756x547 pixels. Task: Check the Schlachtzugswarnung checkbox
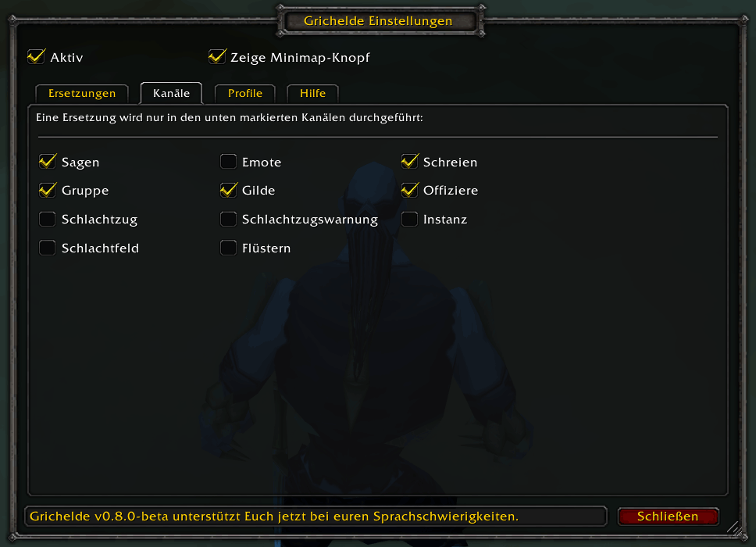[x=228, y=219]
